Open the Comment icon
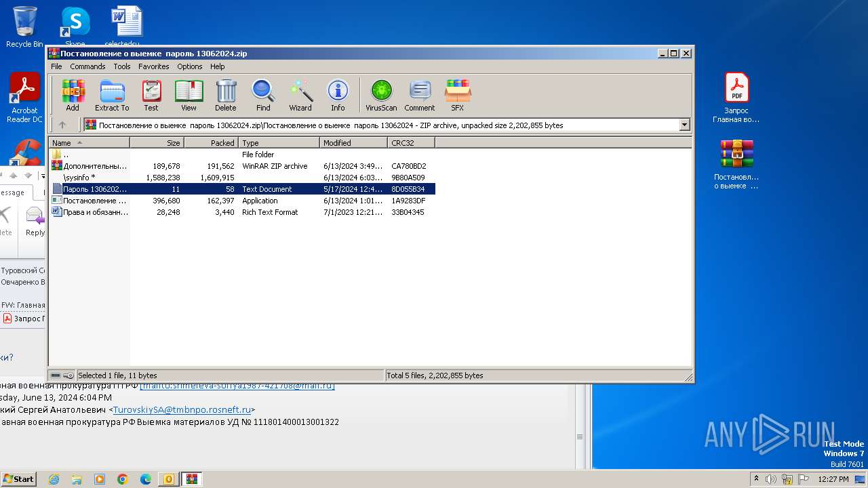Image resolution: width=868 pixels, height=488 pixels. [x=420, y=96]
